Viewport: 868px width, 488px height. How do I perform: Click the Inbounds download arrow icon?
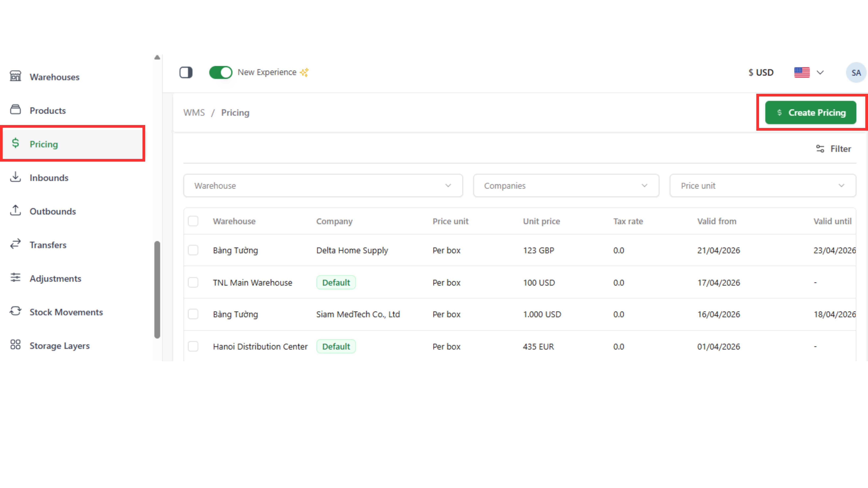click(15, 177)
